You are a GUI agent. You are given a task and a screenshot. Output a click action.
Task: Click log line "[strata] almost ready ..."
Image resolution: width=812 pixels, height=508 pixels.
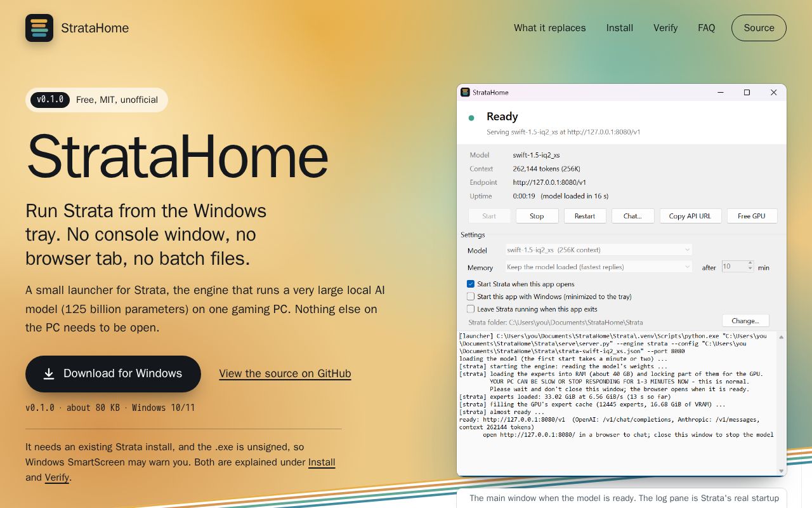pyautogui.click(x=501, y=412)
